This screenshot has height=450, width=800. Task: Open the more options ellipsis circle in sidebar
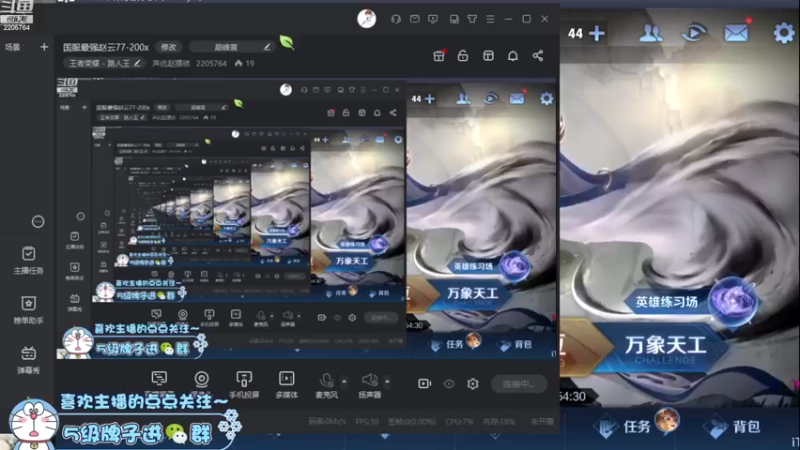pyautogui.click(x=38, y=221)
